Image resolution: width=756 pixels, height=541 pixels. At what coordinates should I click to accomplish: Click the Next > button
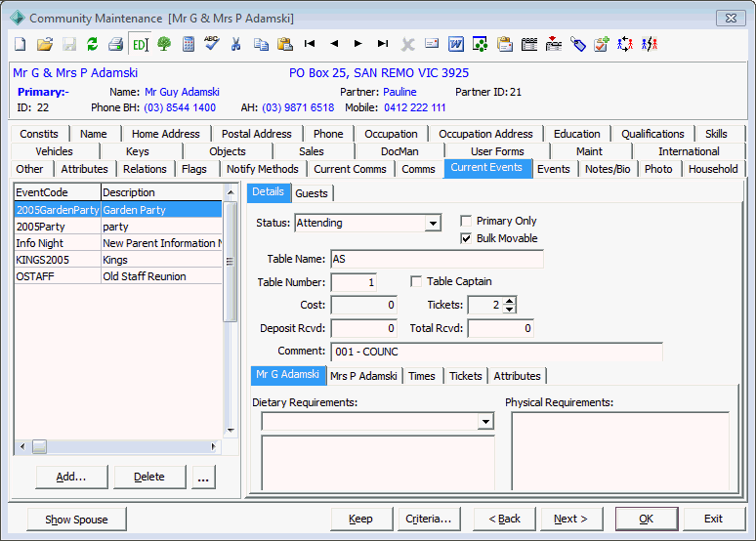pyautogui.click(x=570, y=519)
